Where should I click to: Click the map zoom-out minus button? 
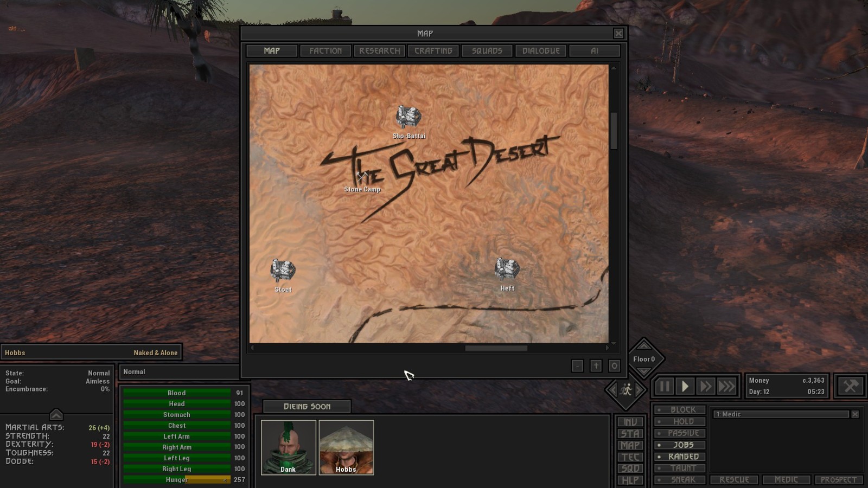pyautogui.click(x=577, y=366)
